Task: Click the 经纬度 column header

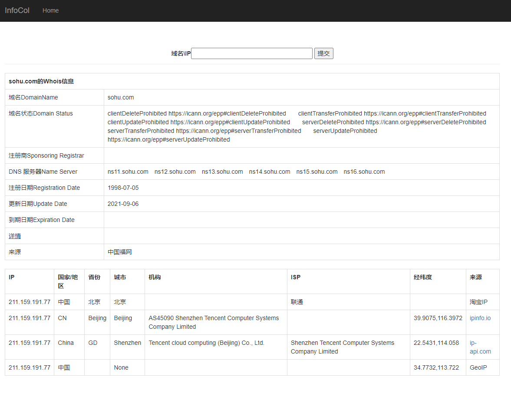Action: coord(422,277)
